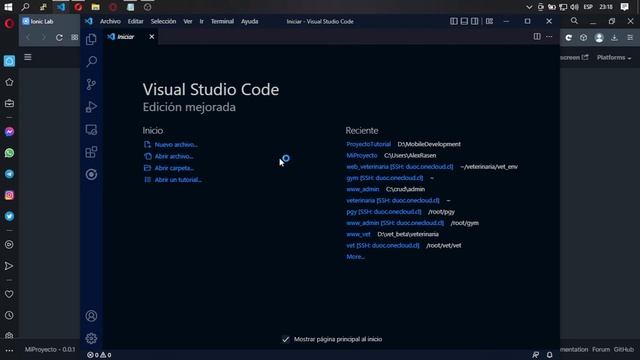Open hamburger menu in Ionic Lab page
This screenshot has width=640, height=360.
28,57
